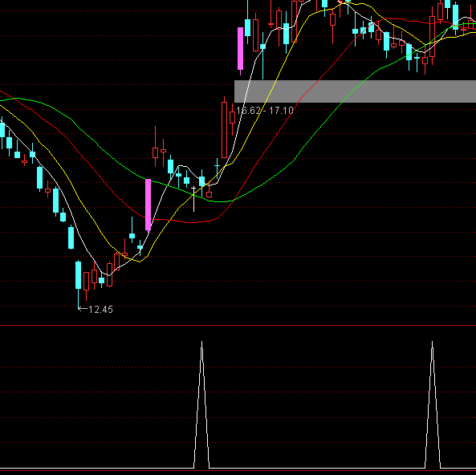The image size is (476, 475).
Task: Select the 16.62 - 17.10 gap range label
Action: [x=264, y=111]
